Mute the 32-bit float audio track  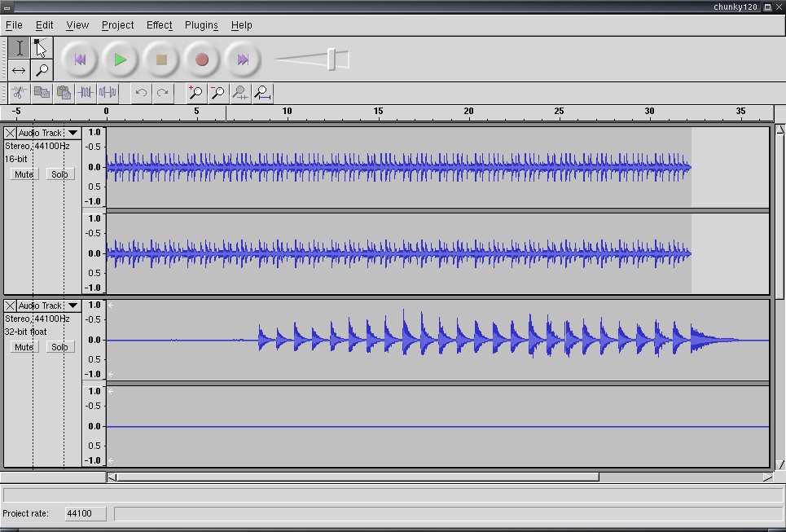click(x=24, y=347)
